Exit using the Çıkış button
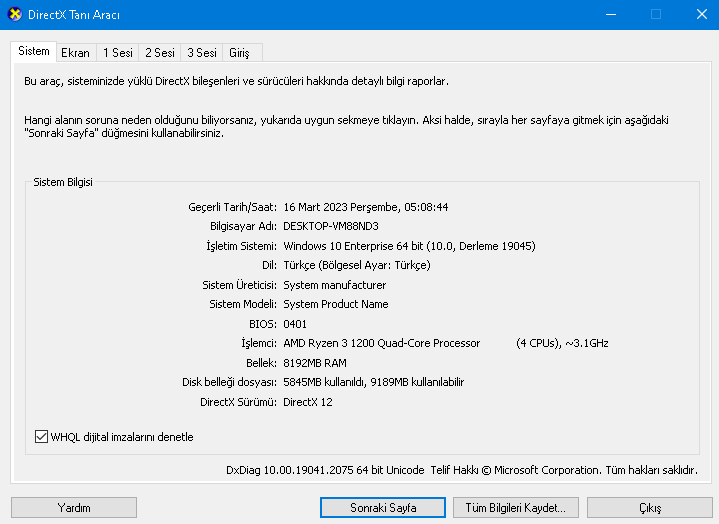Viewport: 719px width, 524px height. point(649,508)
